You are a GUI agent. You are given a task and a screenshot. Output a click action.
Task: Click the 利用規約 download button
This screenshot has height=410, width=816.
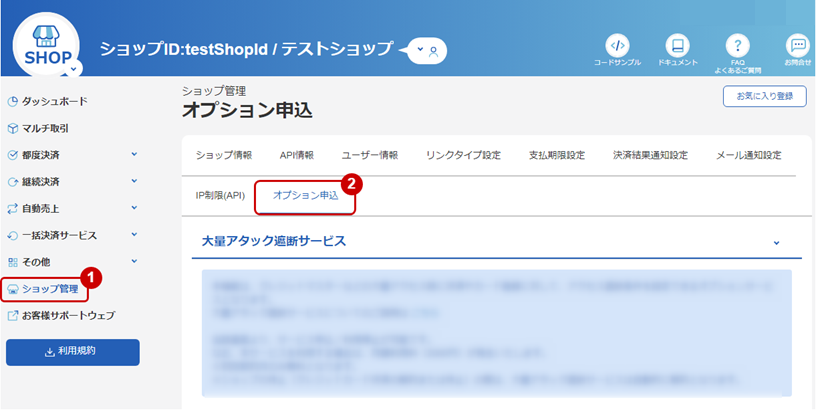pos(73,352)
